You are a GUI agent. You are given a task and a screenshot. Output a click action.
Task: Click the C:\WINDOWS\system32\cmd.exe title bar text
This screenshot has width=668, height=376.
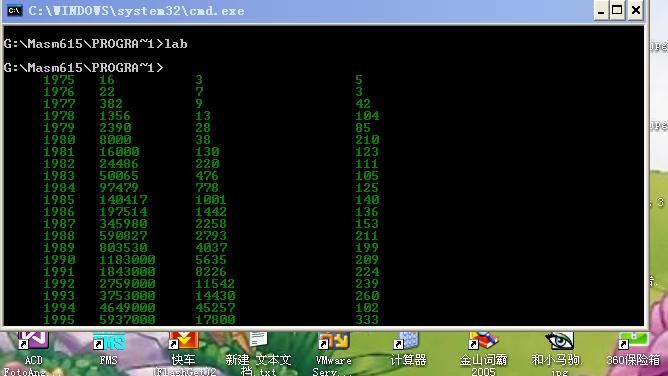click(x=136, y=11)
